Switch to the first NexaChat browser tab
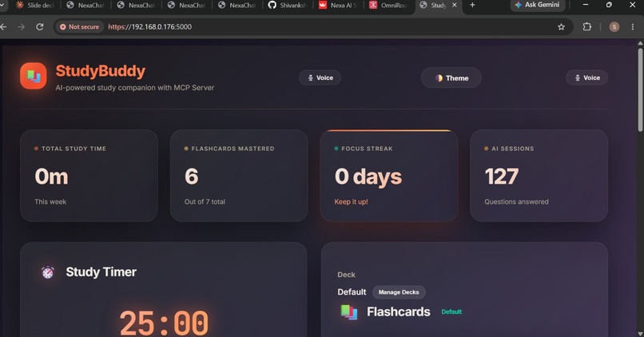Screen dimensions: 644x337 pos(85,6)
